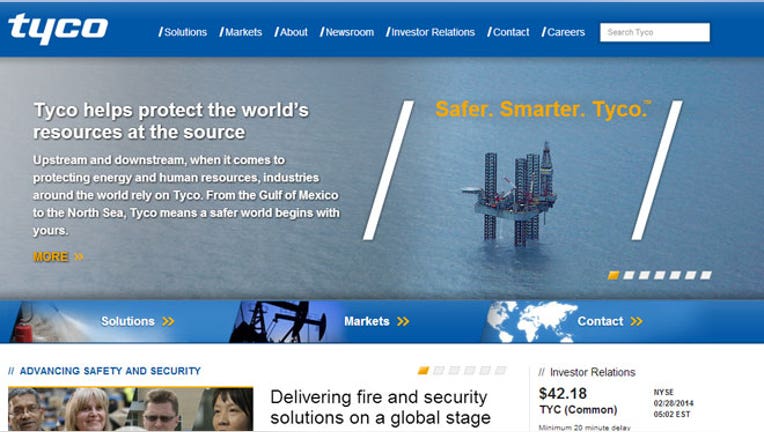Click the double arrow beside MORE
This screenshot has width=764, height=432.
coord(78,257)
